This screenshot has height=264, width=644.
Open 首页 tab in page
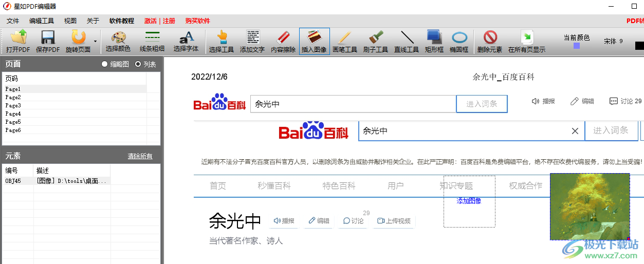pos(218,186)
